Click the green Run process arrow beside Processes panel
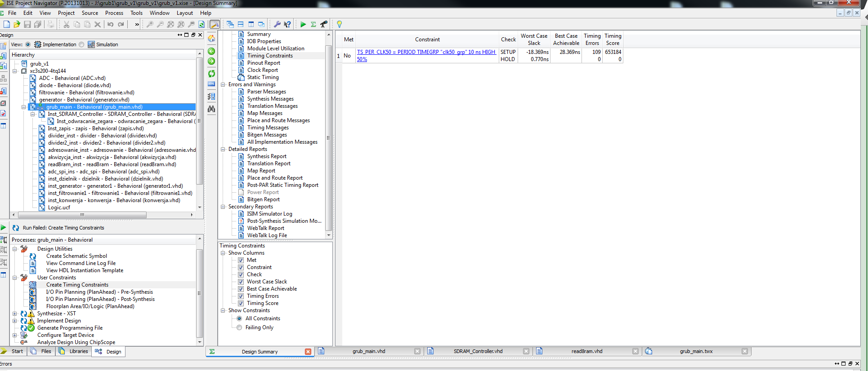Screen dimensions: 868x371 [x=3, y=228]
